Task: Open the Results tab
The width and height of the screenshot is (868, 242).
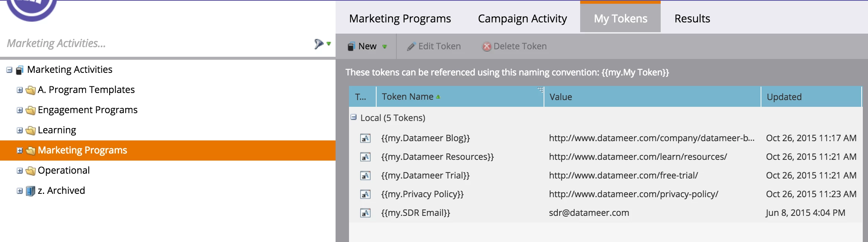Action: click(x=692, y=18)
